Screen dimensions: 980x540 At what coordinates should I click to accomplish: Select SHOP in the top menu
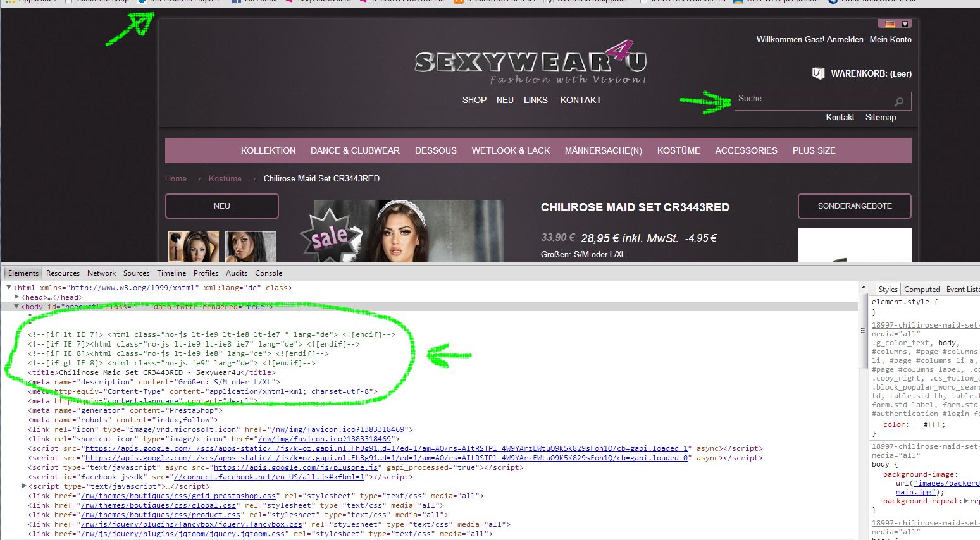(474, 100)
